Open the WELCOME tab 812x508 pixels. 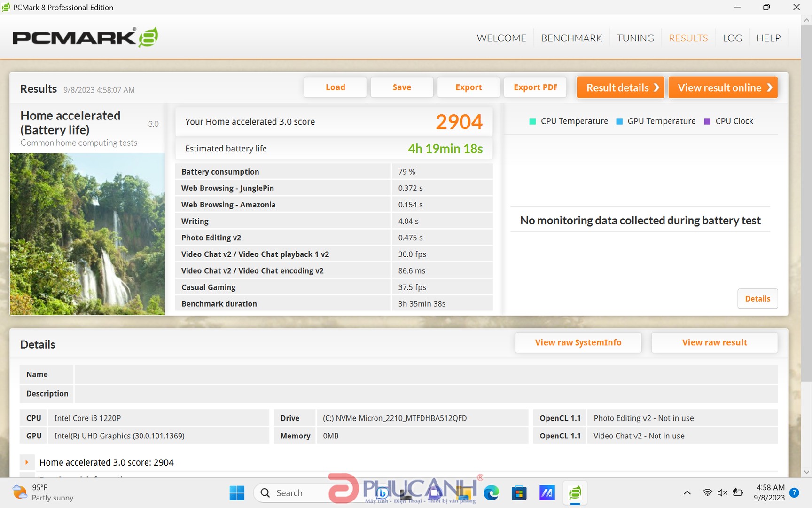tap(501, 38)
